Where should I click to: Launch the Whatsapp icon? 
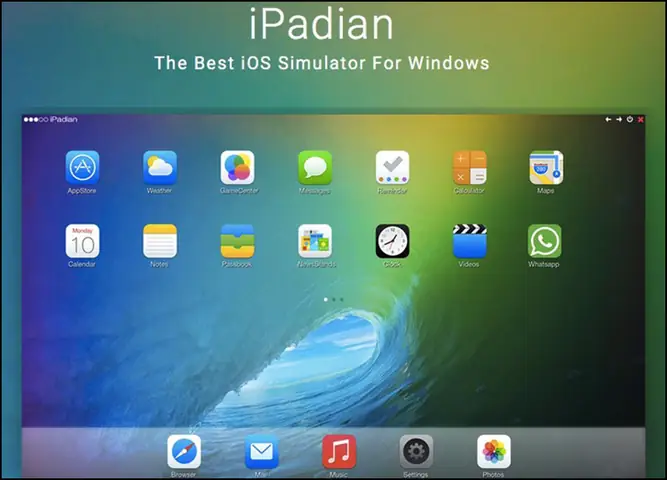coord(544,241)
